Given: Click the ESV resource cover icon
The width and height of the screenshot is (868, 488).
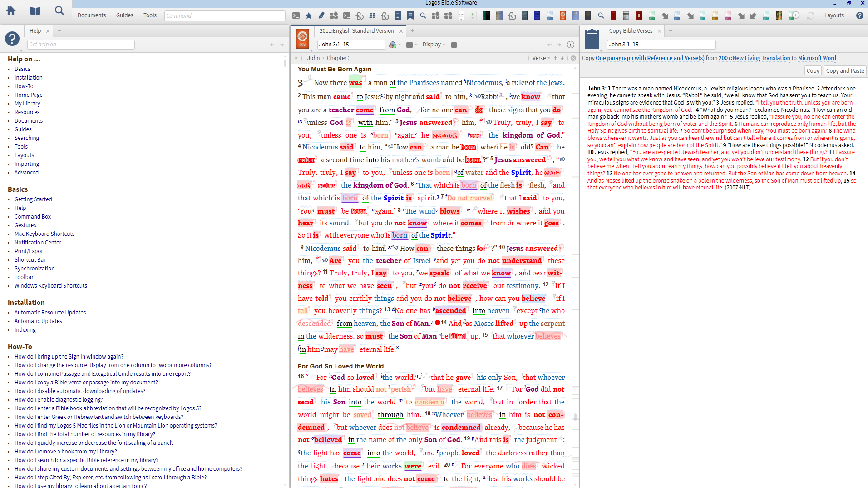Looking at the screenshot, I should click(x=302, y=38).
